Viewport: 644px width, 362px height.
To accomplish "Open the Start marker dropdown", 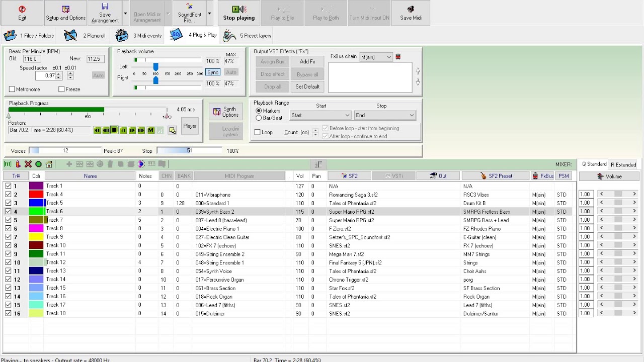I will [x=320, y=115].
